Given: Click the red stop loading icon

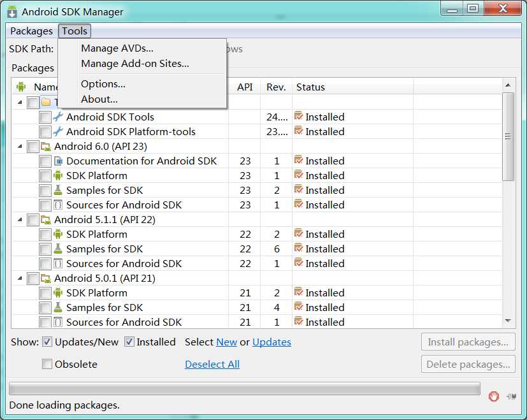Looking at the screenshot, I should (493, 396).
